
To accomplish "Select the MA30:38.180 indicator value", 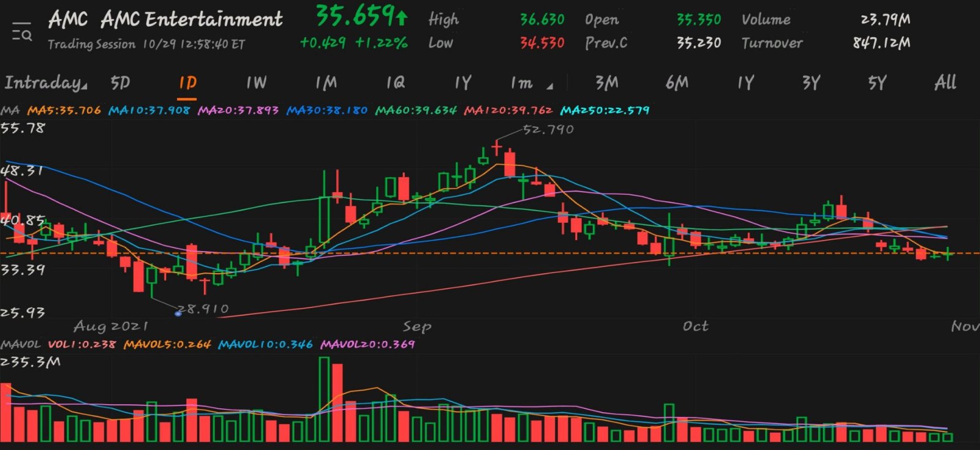I will [327, 110].
